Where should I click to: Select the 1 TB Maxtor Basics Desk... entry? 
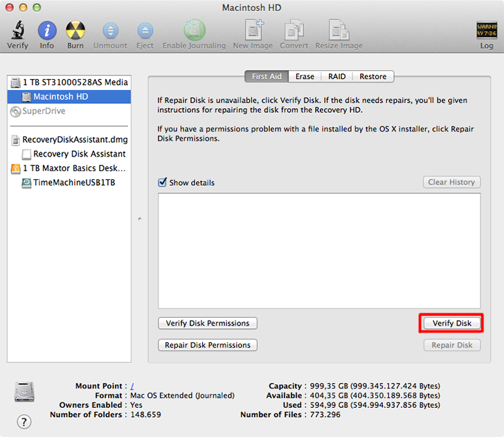[69, 168]
